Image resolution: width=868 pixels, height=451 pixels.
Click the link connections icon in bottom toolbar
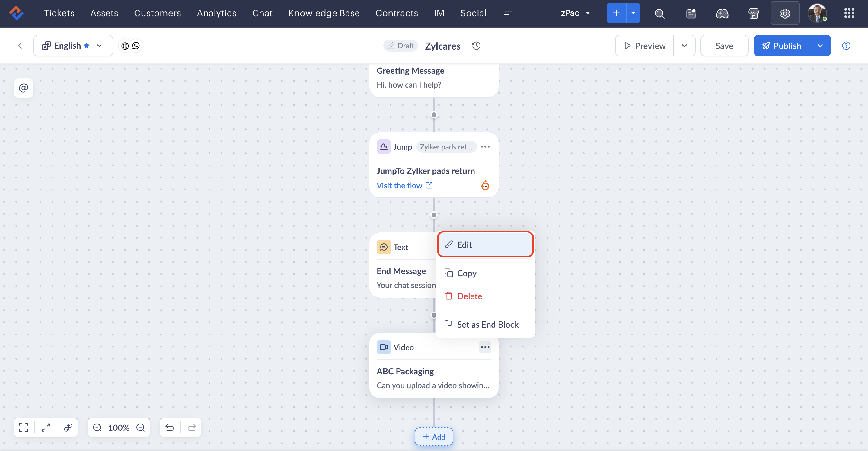tap(68, 427)
